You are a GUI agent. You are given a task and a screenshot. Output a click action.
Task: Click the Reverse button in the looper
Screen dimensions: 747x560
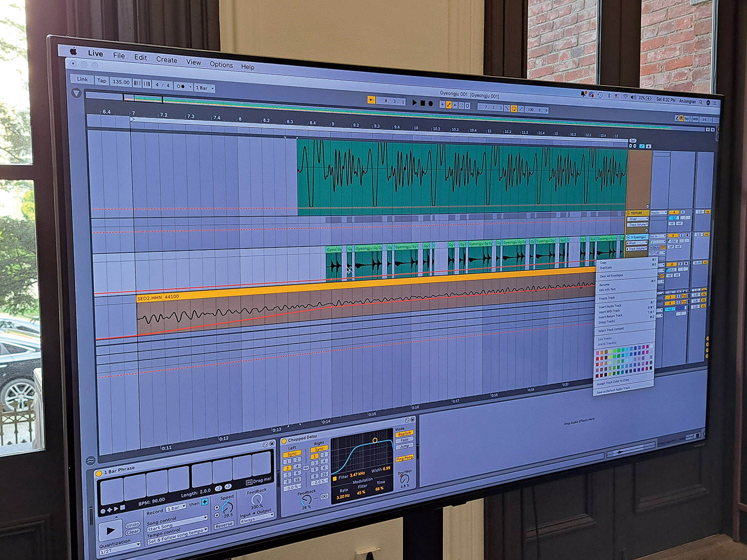point(224,525)
